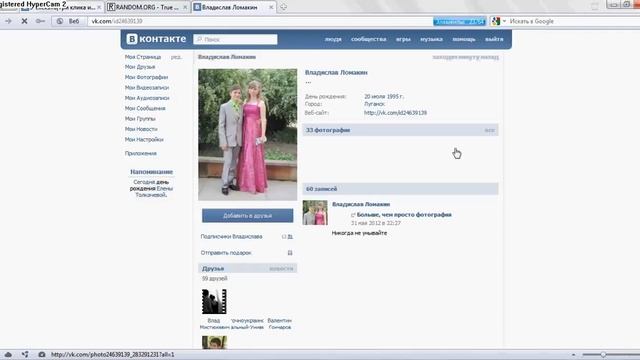This screenshot has width=640, height=360.
Task: Open помощь in the VK top menu
Action: pyautogui.click(x=464, y=39)
